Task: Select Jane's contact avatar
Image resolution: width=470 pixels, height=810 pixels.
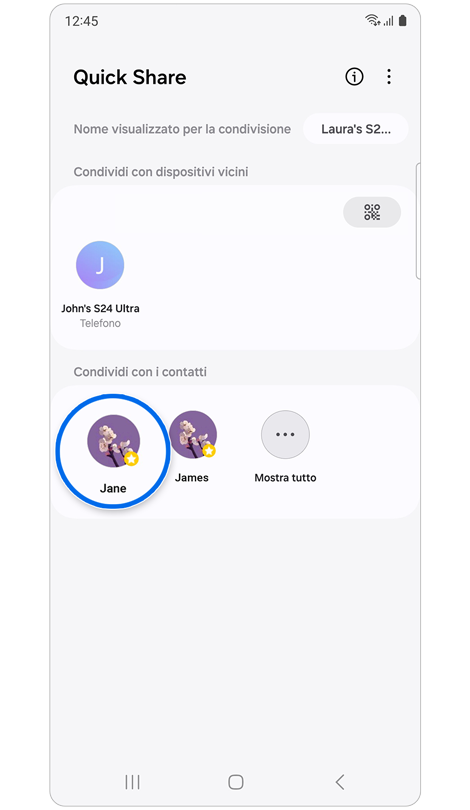Action: [x=113, y=441]
